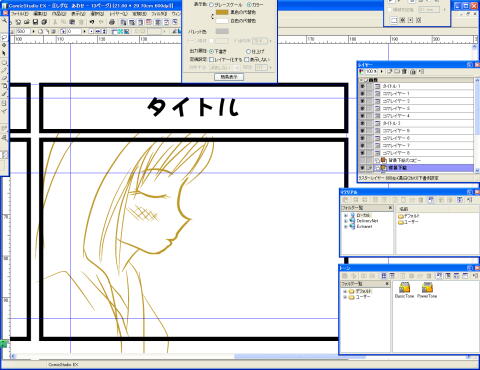
Task: Tick the レイヤー化する checkbox
Action: coord(211,59)
